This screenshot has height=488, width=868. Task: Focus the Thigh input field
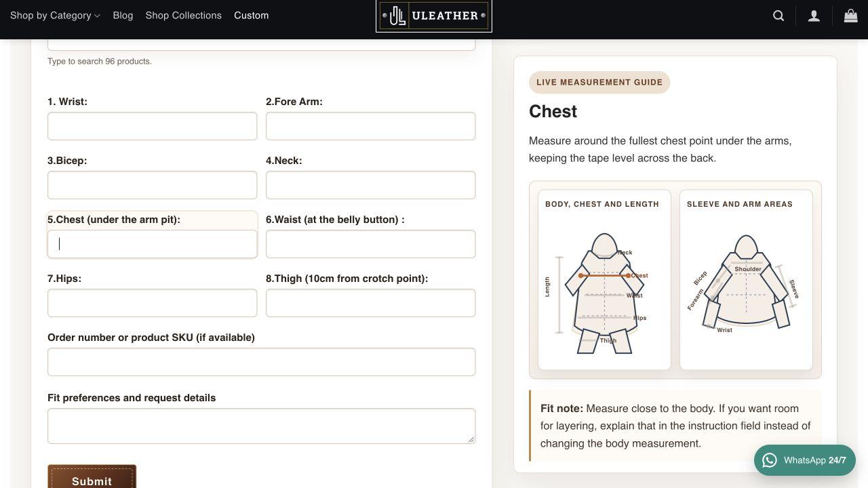(370, 303)
